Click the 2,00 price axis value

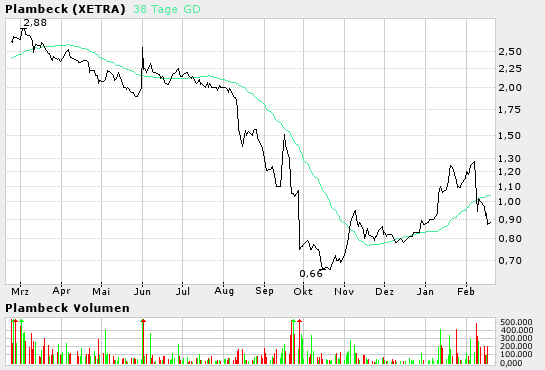tap(510, 88)
